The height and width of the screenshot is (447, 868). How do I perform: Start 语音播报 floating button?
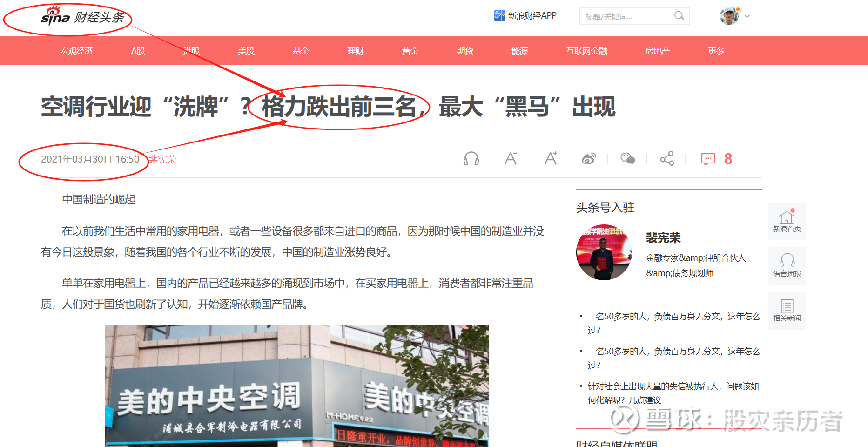787,266
